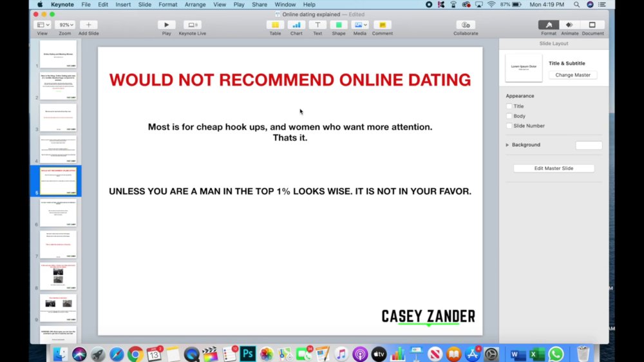
Task: Enable the Title appearance checkbox
Action: click(509, 106)
